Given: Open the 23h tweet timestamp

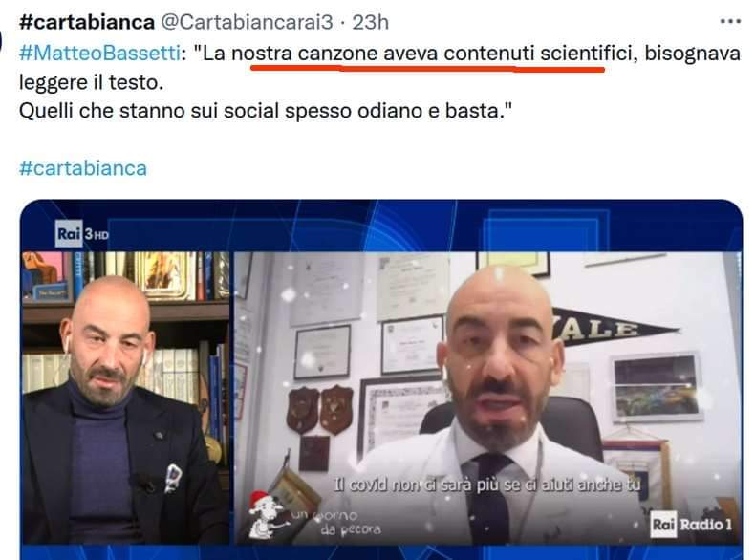Looking at the screenshot, I should coord(370,22).
